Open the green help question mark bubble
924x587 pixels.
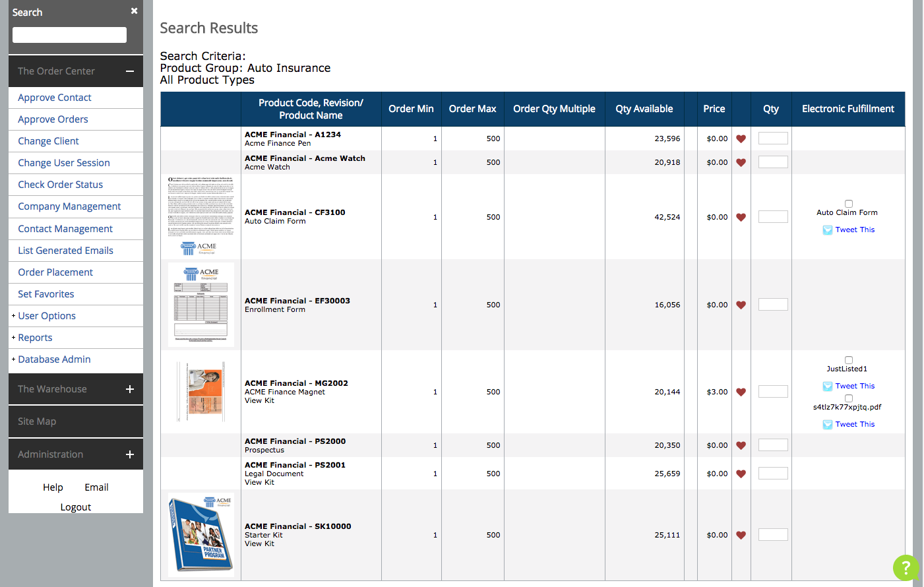pos(906,567)
